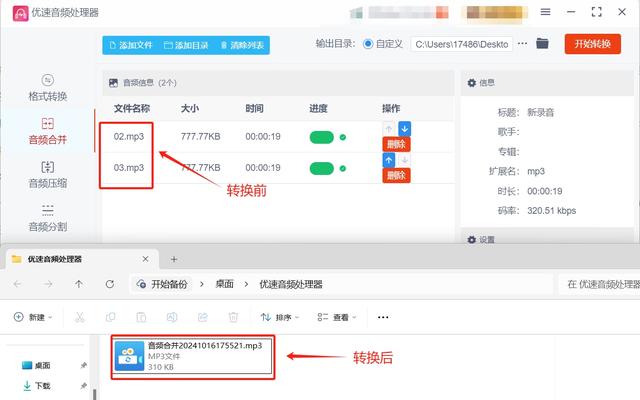Screen dimensions: 640x400
Task: Add a new Explorer tab
Action: (x=174, y=259)
